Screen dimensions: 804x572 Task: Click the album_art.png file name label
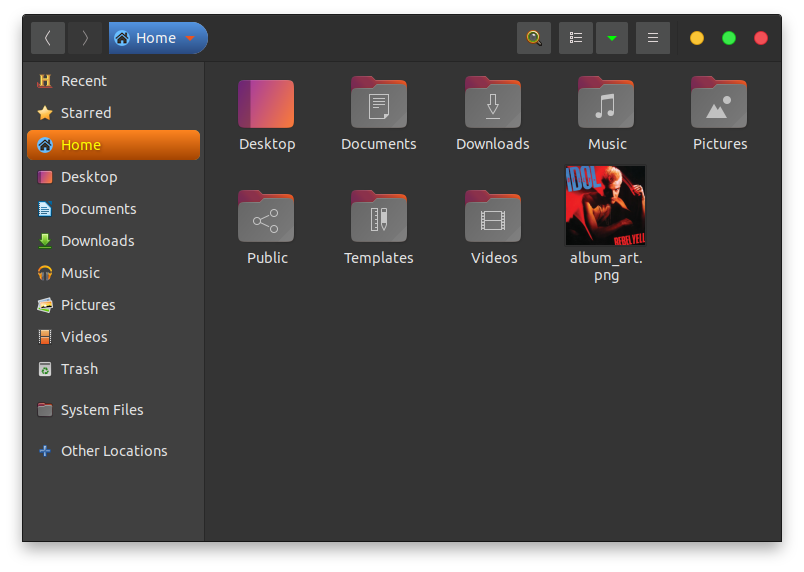606,267
